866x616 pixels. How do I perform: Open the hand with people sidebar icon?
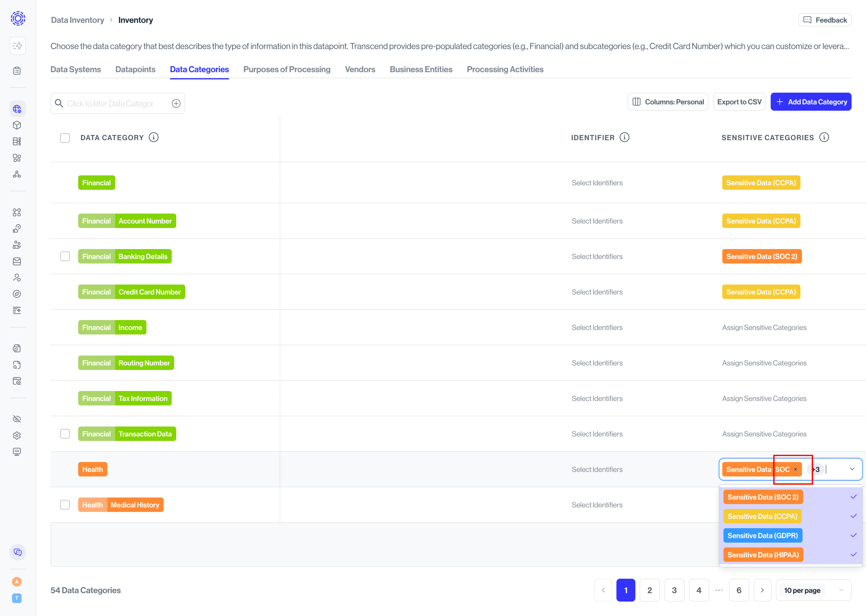click(17, 245)
